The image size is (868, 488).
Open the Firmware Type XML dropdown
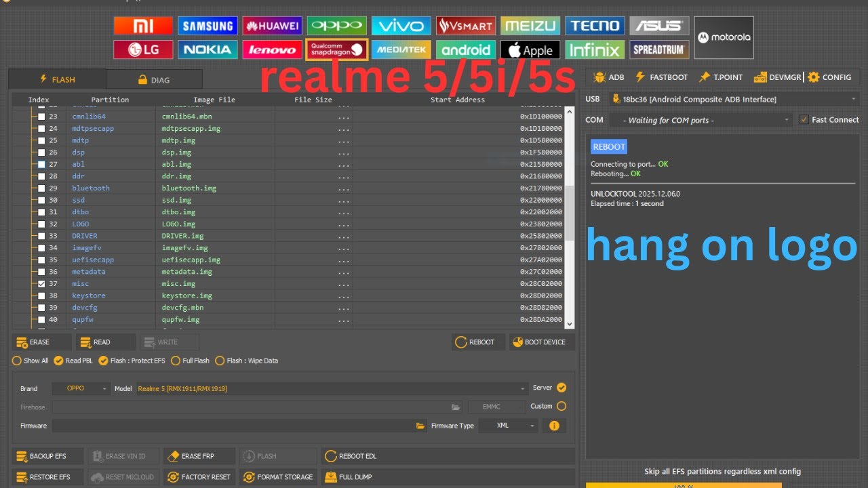(x=509, y=426)
